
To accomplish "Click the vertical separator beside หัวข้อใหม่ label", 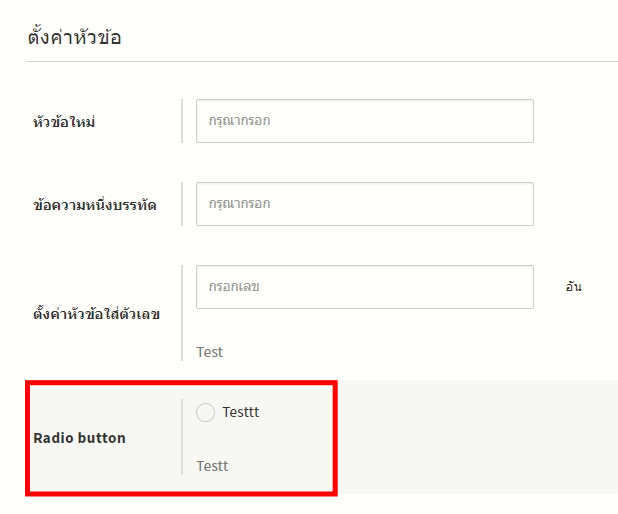I will pyautogui.click(x=182, y=121).
